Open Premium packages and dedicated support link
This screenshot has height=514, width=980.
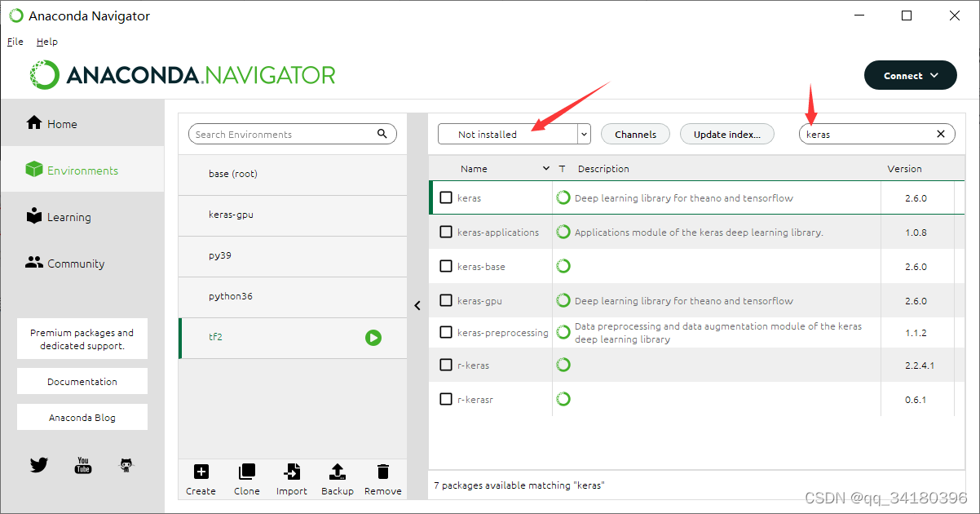pos(82,339)
